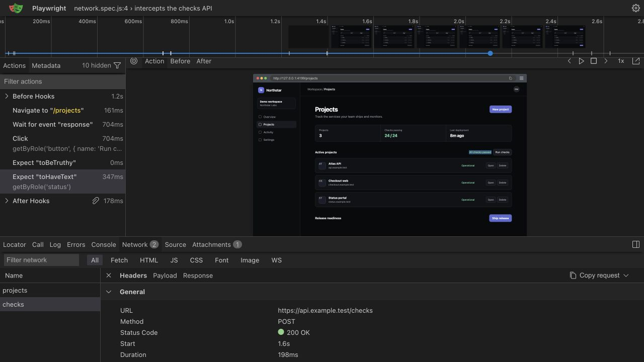Filter network by CSS

(196, 260)
